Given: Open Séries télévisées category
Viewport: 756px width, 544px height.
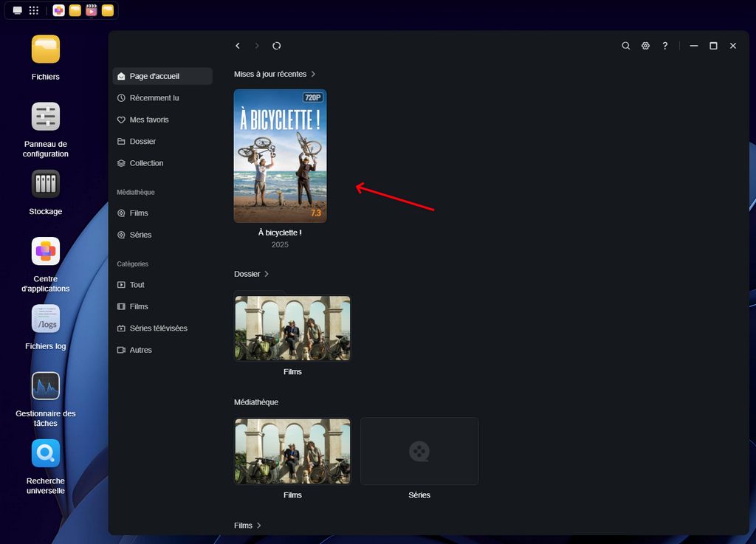Looking at the screenshot, I should click(158, 328).
